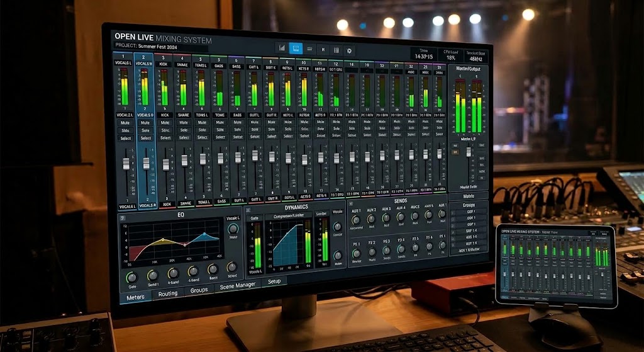Solo the VOCALS L channel
Viewport: 644px width, 352px height.
tap(125, 130)
